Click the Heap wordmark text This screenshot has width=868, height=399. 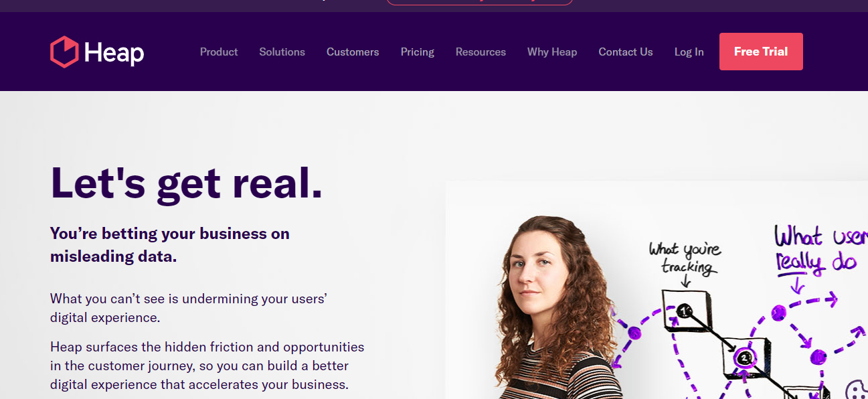pyautogui.click(x=114, y=52)
